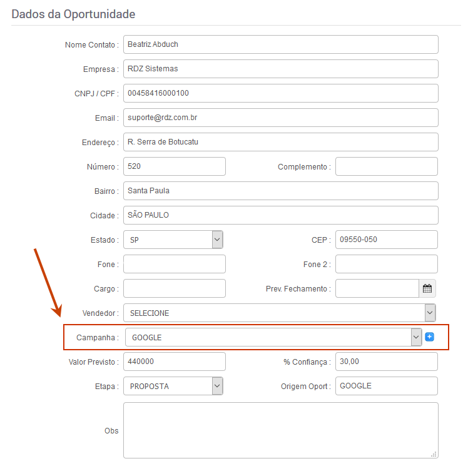
Task: Focus the Obs text area
Action: [x=281, y=430]
